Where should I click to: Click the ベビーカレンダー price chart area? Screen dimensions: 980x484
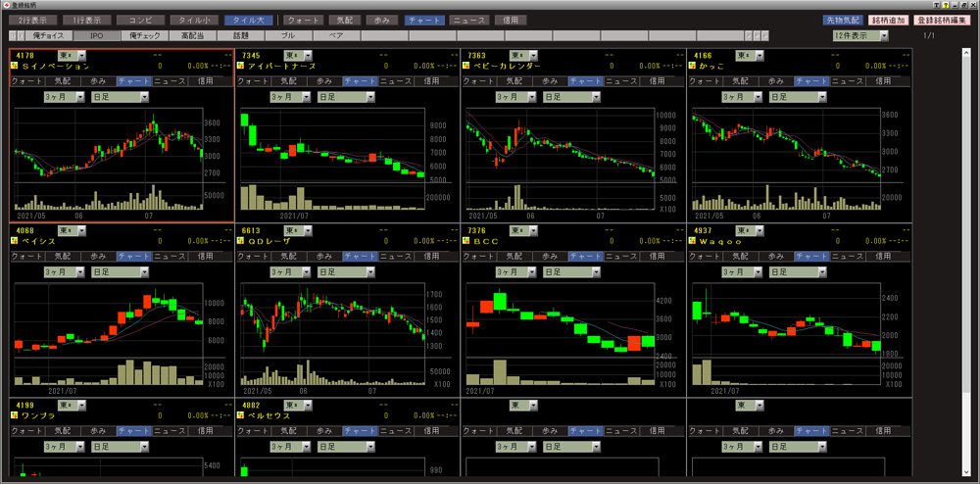click(x=561, y=145)
